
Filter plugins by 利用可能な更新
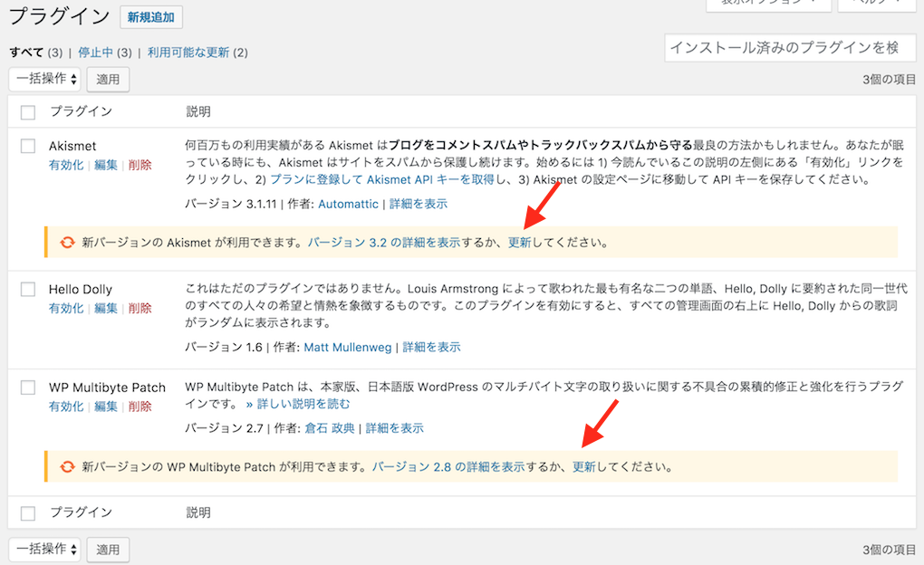(x=187, y=53)
